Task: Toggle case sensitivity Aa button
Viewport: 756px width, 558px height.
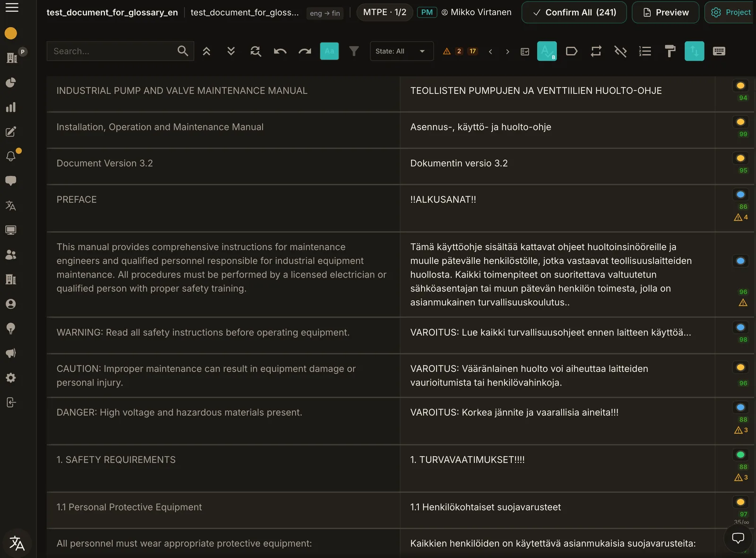Action: point(329,51)
